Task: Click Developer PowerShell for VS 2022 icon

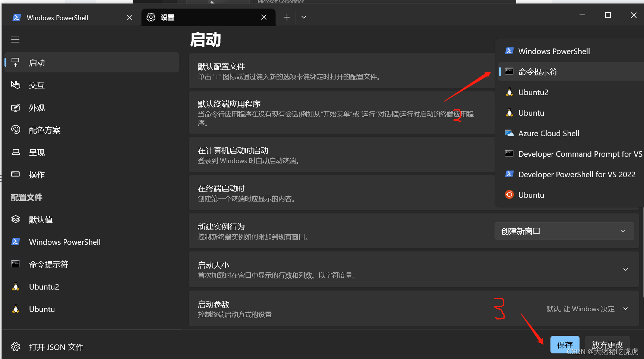Action: [509, 174]
